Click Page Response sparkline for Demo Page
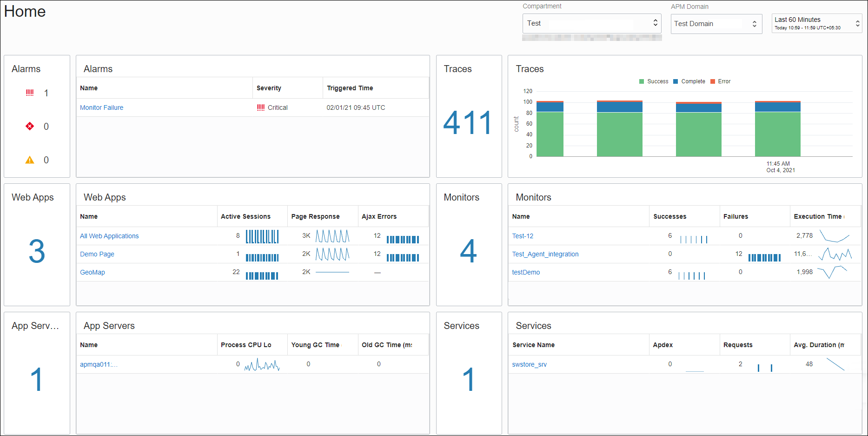This screenshot has width=868, height=436. [332, 254]
